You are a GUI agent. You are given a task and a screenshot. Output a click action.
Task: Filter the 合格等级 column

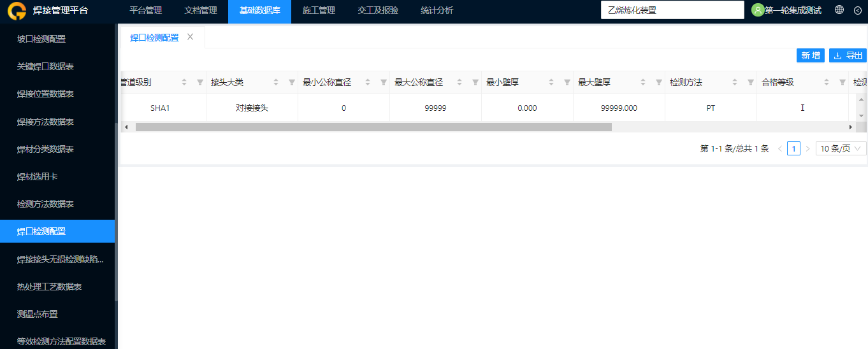click(x=843, y=82)
